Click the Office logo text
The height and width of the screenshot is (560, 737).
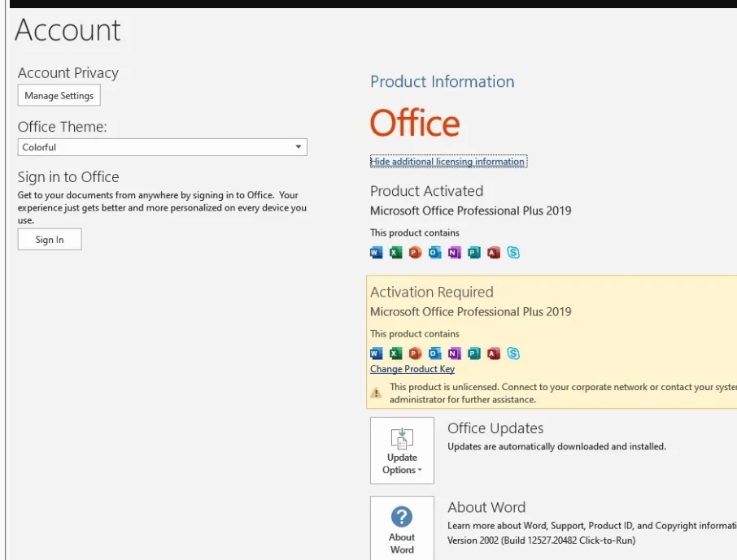pyautogui.click(x=415, y=123)
